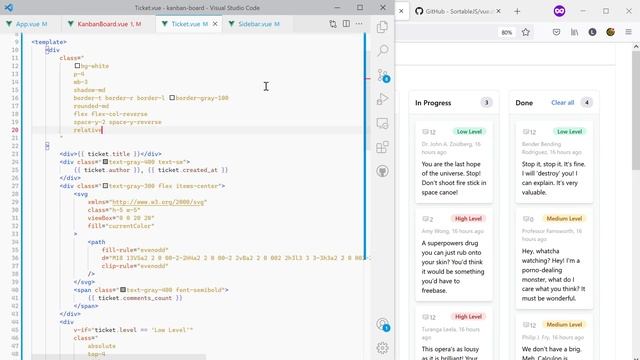The height and width of the screenshot is (360, 640).
Task: Click the purple mask icon in the Firefox tab bar
Action: coord(560,11)
